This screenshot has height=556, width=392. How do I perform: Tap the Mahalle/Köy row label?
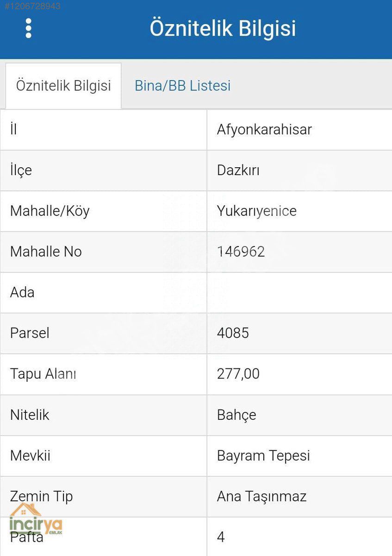pos(50,211)
